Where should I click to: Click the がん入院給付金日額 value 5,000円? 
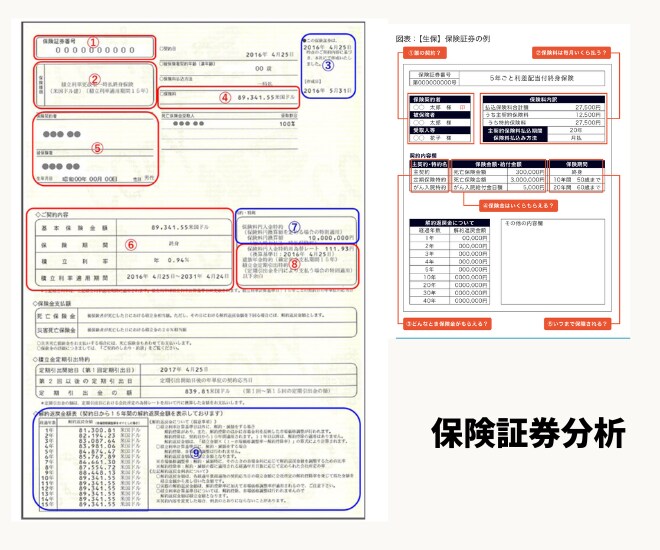pyautogui.click(x=533, y=187)
